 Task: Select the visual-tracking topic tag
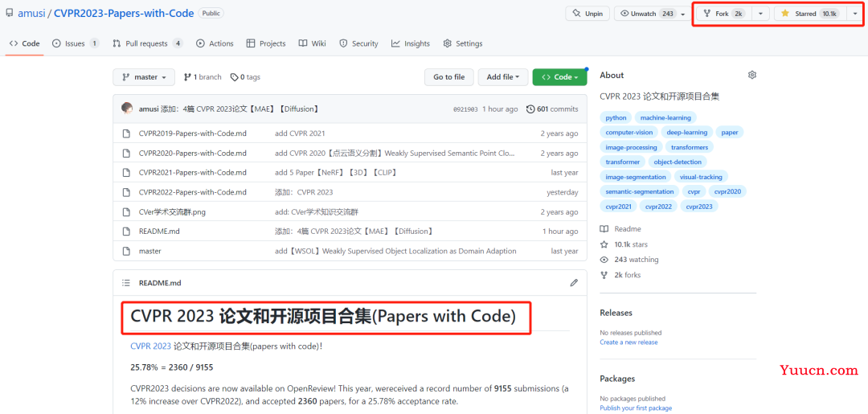click(x=702, y=177)
